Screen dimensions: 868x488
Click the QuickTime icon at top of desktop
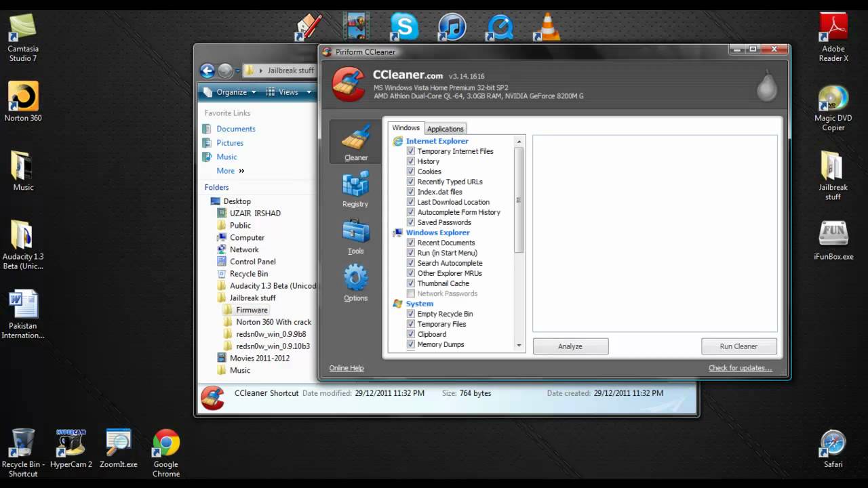pyautogui.click(x=500, y=27)
